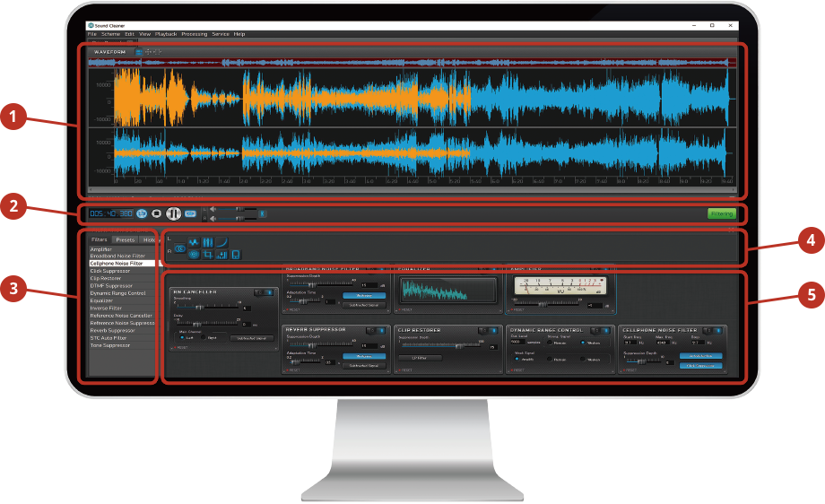
Task: Select the Left main channel radio in RN Canceller
Action: [183, 338]
